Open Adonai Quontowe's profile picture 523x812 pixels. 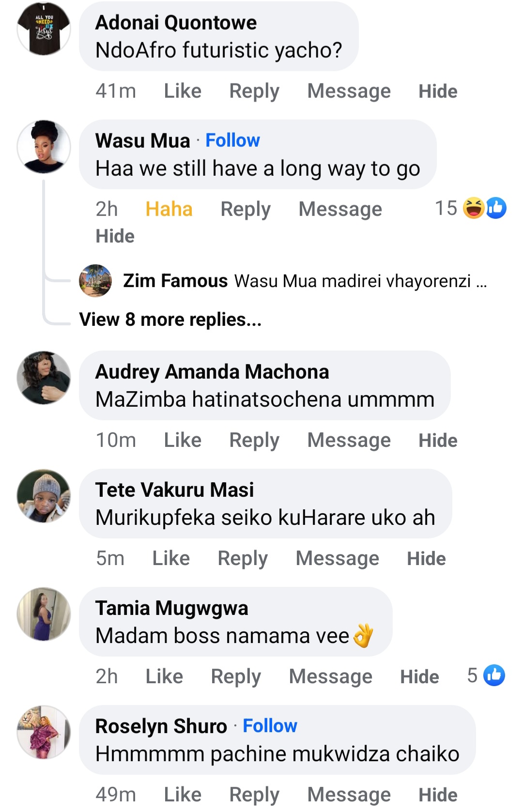[x=44, y=29]
